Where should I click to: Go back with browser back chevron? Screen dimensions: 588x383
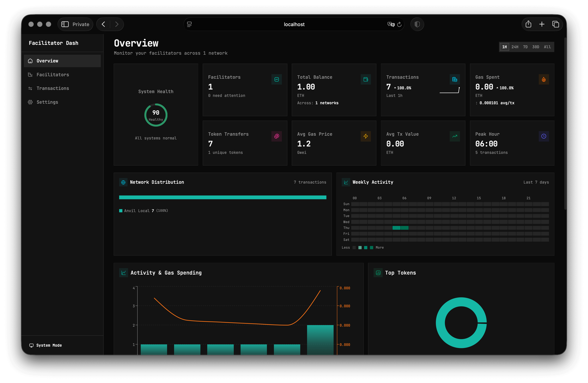pos(103,24)
